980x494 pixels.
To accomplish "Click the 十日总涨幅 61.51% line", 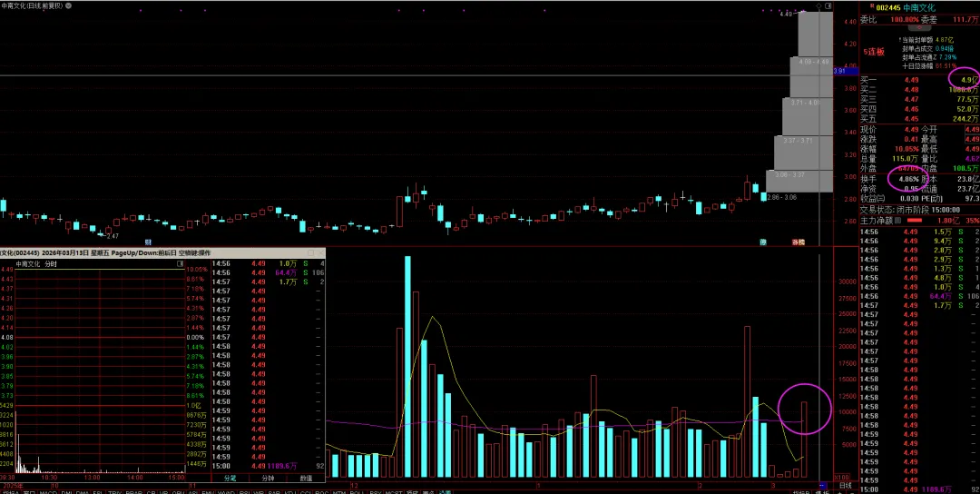I will click(929, 65).
